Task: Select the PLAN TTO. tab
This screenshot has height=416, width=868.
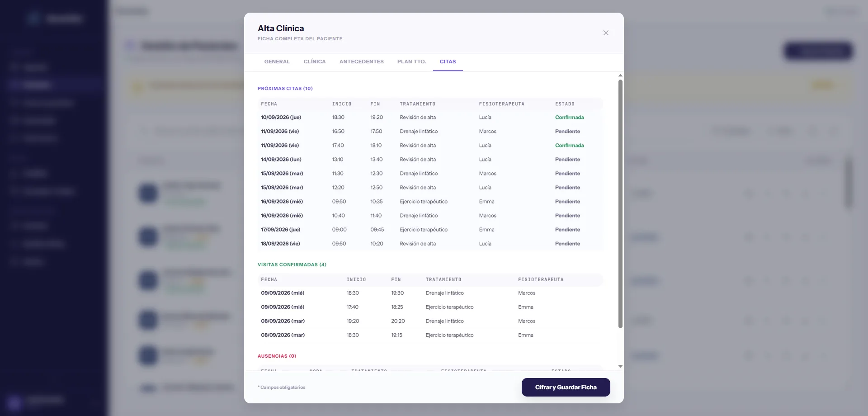Action: click(412, 61)
